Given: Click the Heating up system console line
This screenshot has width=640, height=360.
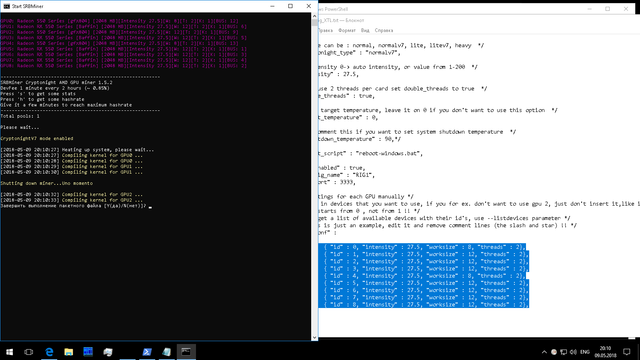Looking at the screenshot, I should point(77,150).
